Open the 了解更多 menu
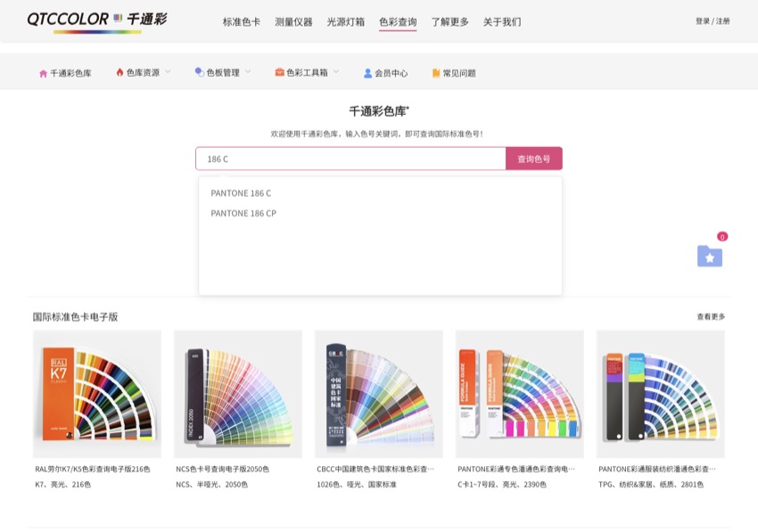 click(x=450, y=21)
